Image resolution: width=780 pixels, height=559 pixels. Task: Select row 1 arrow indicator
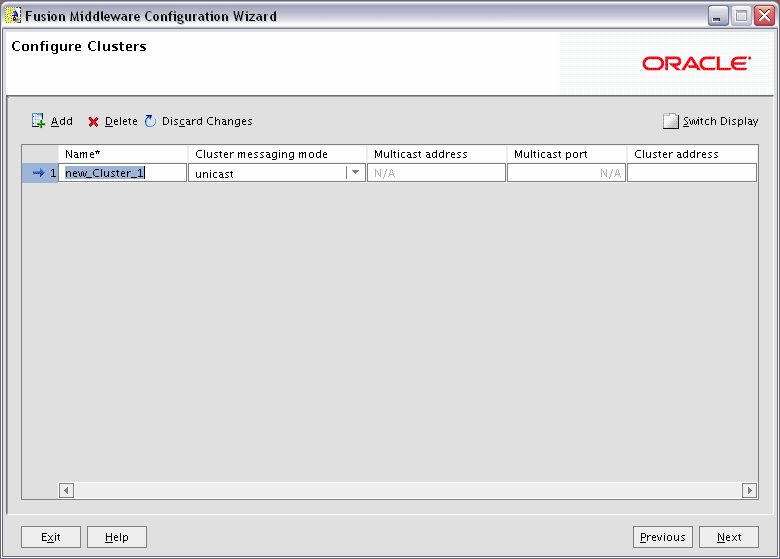click(38, 173)
